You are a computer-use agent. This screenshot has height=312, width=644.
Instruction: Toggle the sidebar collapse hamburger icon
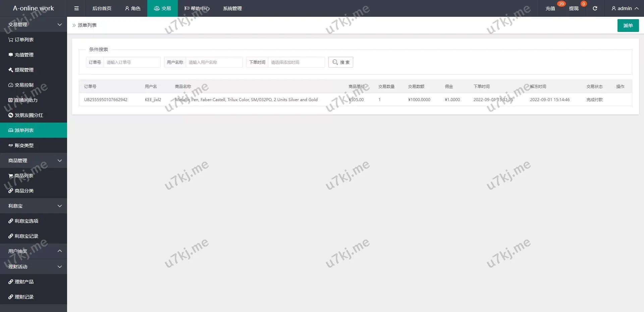pos(76,8)
